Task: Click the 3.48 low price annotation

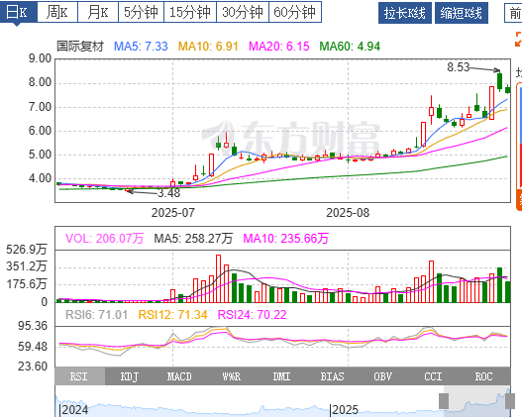Action: pos(168,193)
